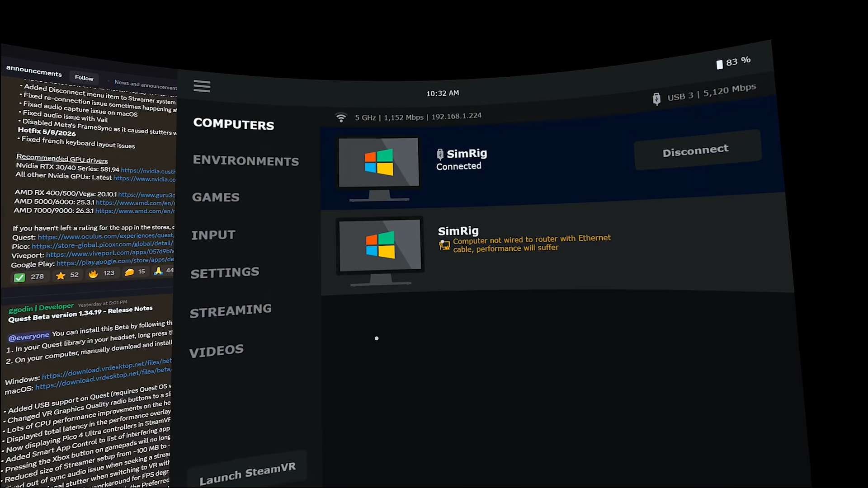Open the Google Play store link
Image resolution: width=868 pixels, height=488 pixels.
(115, 262)
